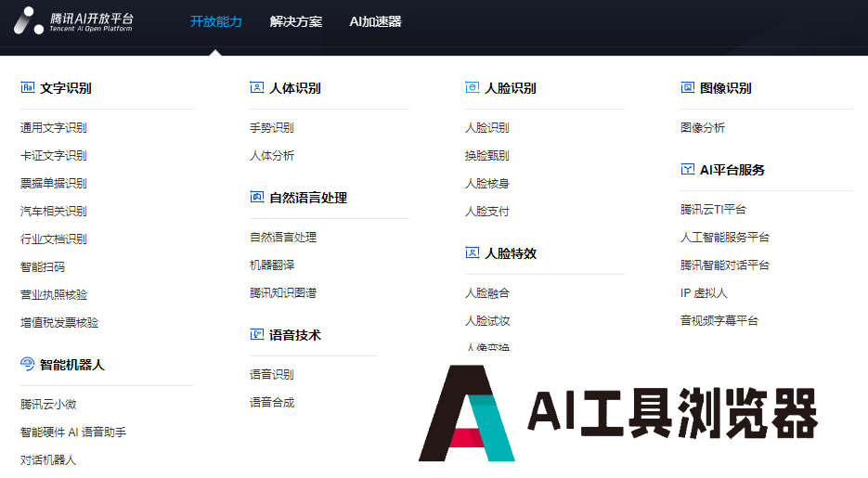Select 人工智能服务平台
Image resolution: width=868 pixels, height=478 pixels.
(x=725, y=238)
